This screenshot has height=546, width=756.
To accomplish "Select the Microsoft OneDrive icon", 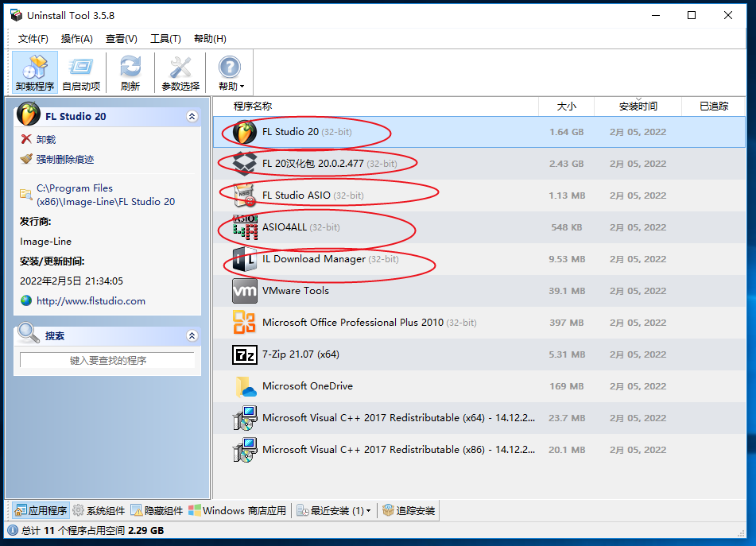I will coord(246,386).
